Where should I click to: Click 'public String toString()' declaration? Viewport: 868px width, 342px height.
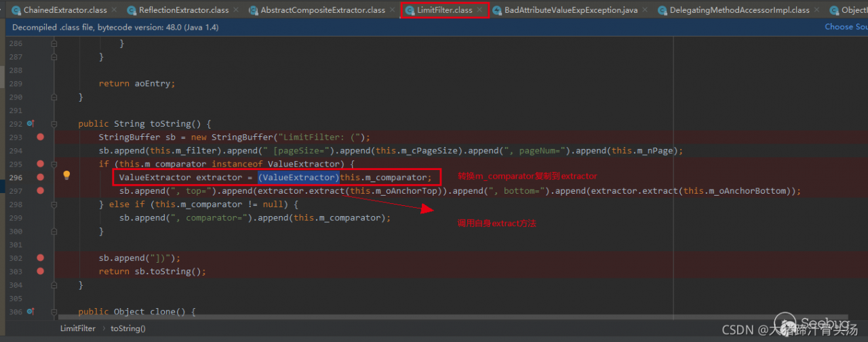coord(140,124)
